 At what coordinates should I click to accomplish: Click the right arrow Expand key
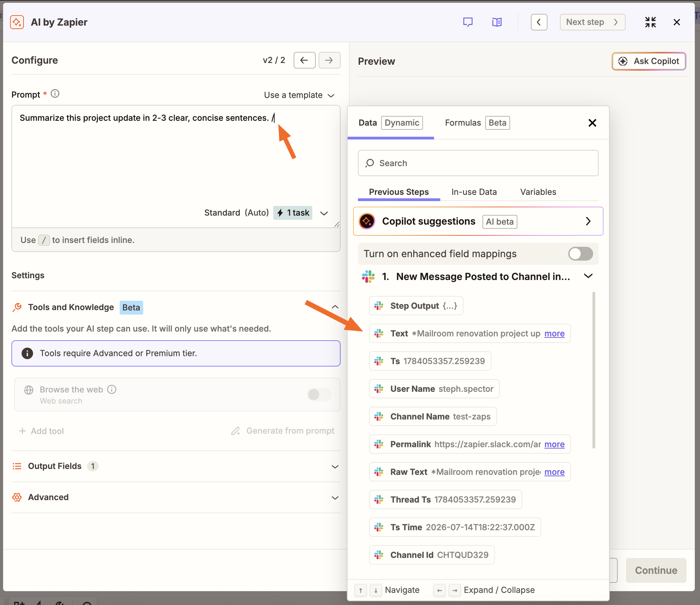point(454,590)
